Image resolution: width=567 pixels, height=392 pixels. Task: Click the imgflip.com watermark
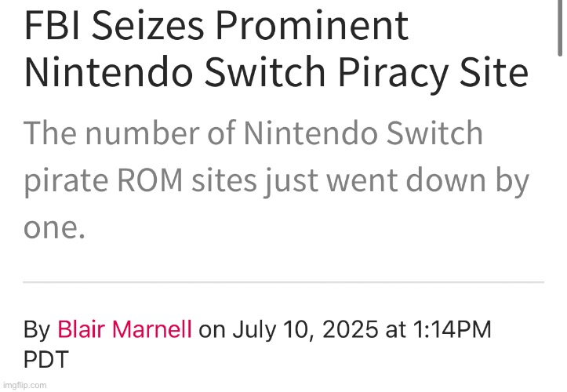click(24, 385)
